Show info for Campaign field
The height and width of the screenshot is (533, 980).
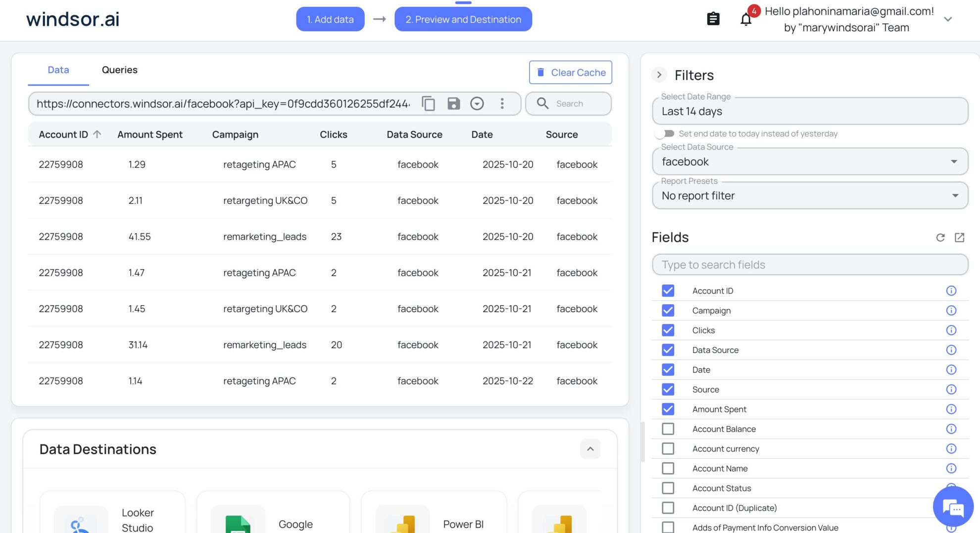coord(951,310)
